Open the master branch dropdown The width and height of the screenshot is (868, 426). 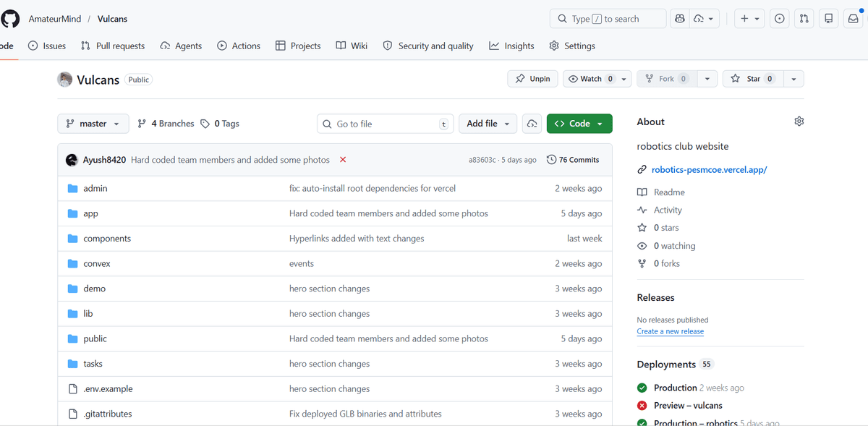click(93, 124)
